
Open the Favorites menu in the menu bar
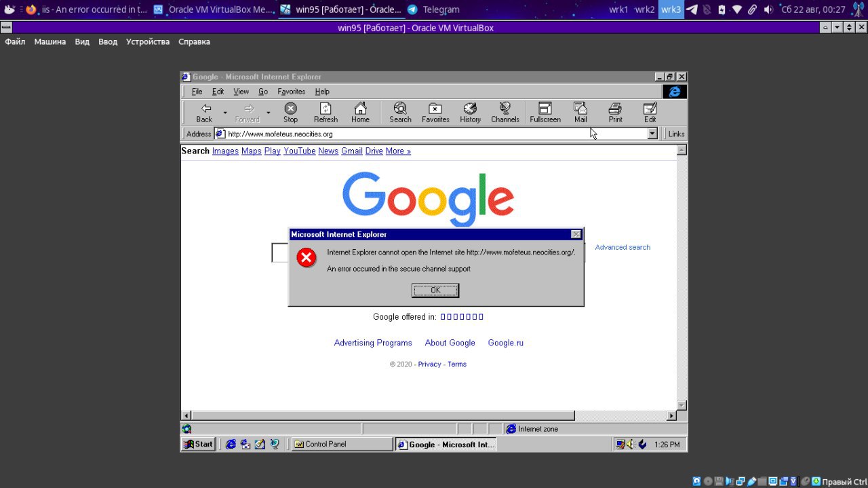291,92
